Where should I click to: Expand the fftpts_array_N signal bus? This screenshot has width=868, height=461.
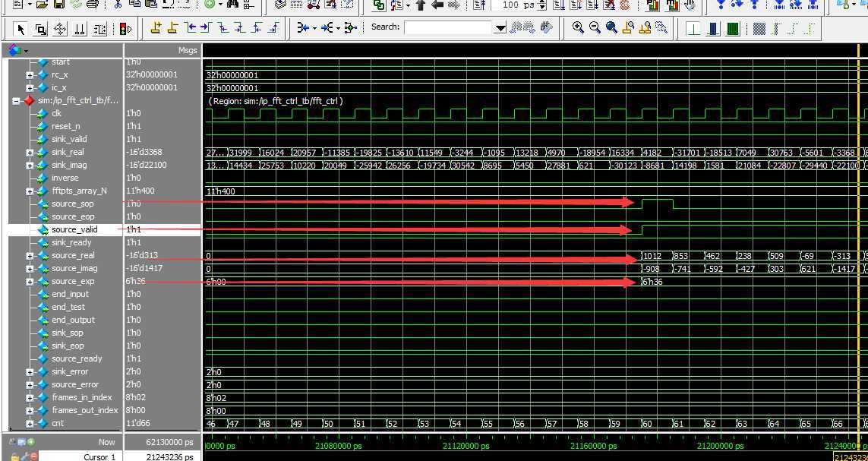[x=30, y=191]
